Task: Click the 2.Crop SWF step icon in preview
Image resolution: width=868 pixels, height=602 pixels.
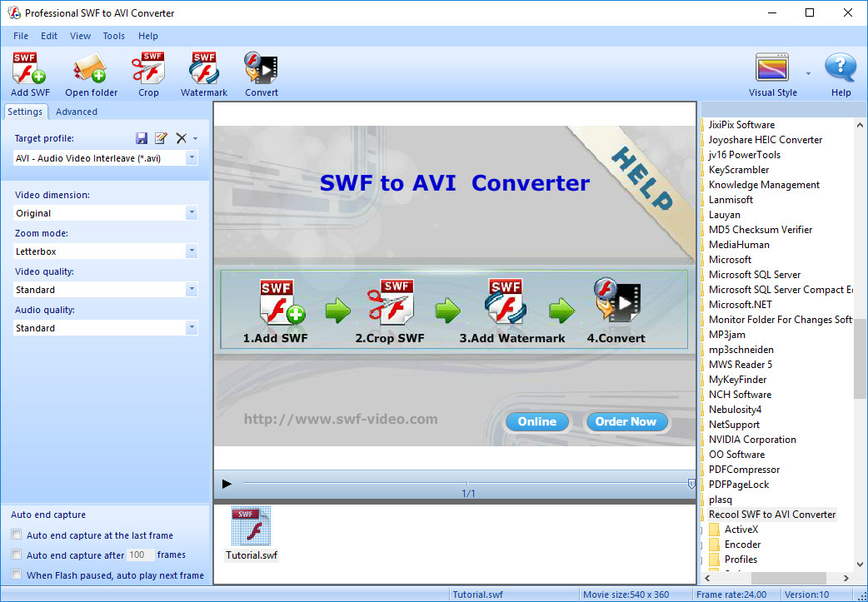Action: click(391, 302)
